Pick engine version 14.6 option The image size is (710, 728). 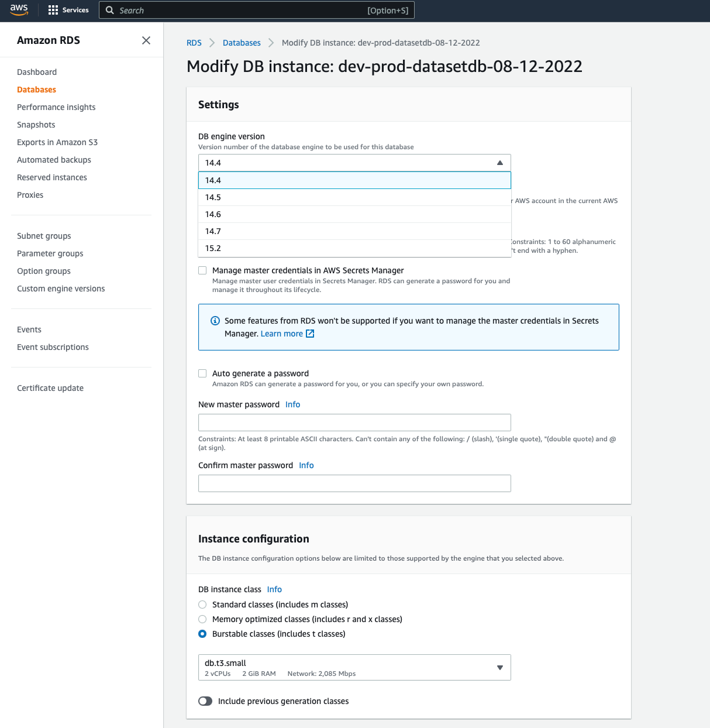354,214
